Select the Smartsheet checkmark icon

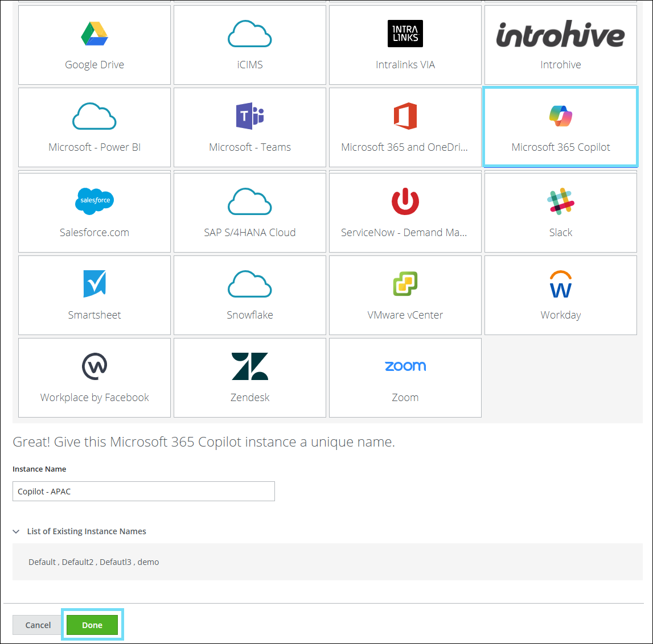tap(95, 284)
